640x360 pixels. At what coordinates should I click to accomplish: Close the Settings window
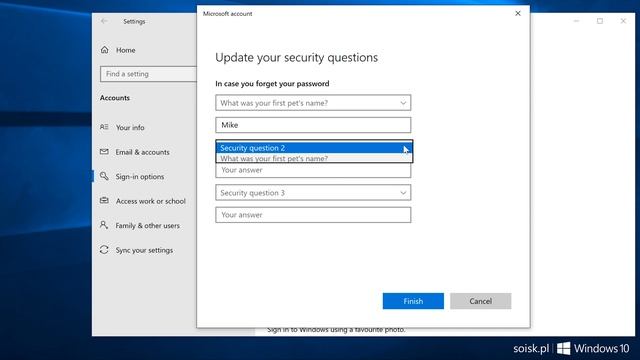click(623, 21)
